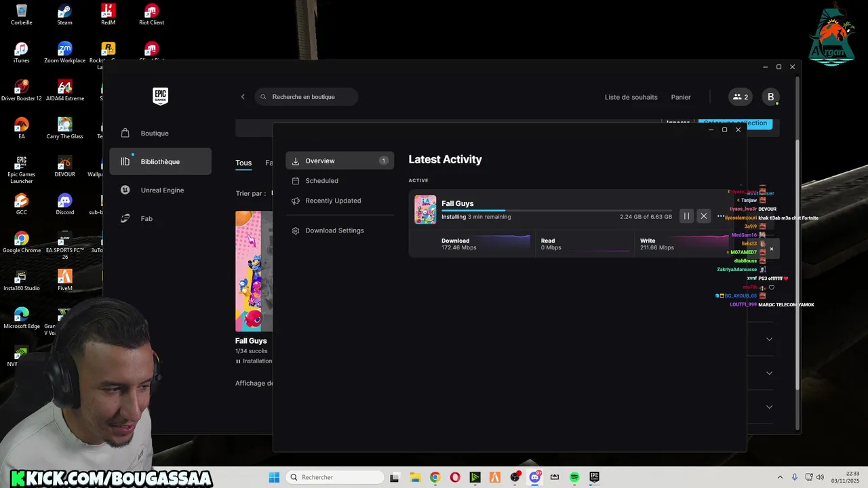Open Fall Guys thumbnail in Latest Activity
The width and height of the screenshot is (868, 488).
point(425,209)
